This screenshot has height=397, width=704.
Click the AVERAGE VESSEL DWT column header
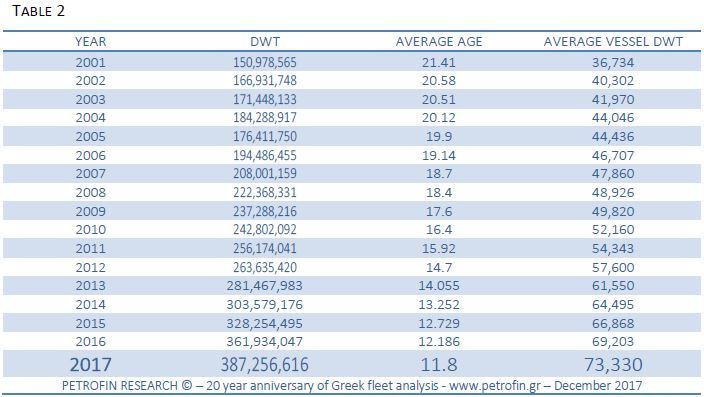[613, 42]
